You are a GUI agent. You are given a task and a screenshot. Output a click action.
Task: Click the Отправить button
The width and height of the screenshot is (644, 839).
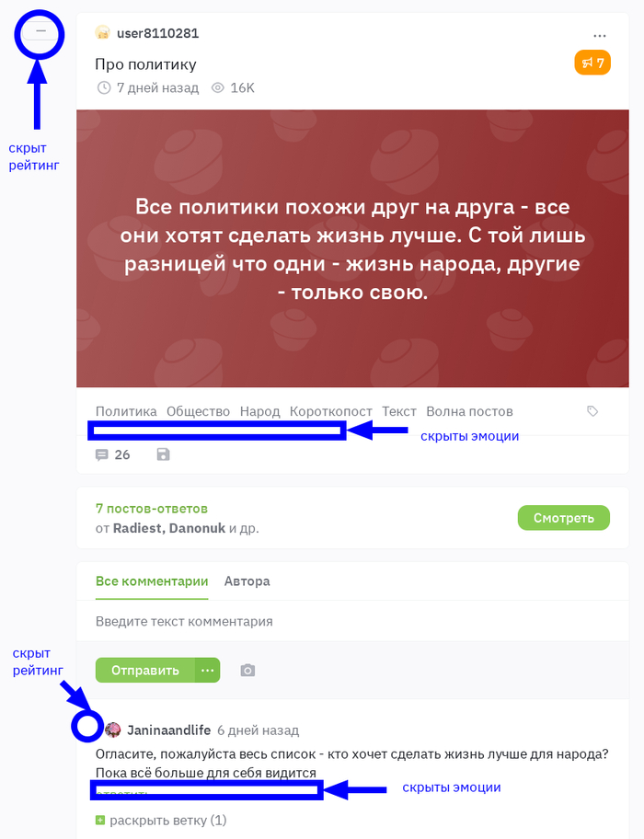tap(145, 671)
